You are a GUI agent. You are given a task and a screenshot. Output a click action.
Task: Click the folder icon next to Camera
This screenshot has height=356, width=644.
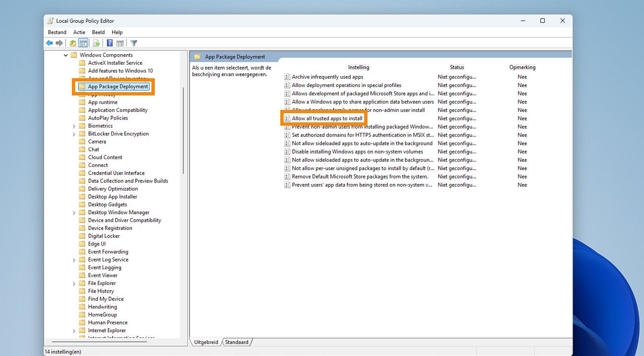[82, 142]
